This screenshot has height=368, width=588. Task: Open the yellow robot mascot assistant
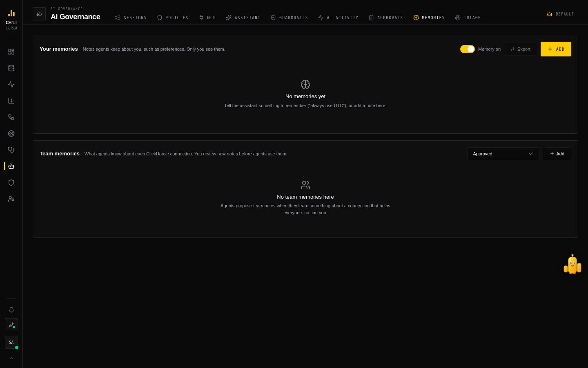pos(572,265)
